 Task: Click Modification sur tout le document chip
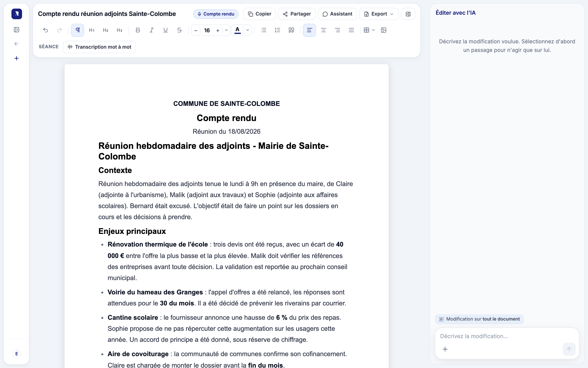pyautogui.click(x=479, y=319)
